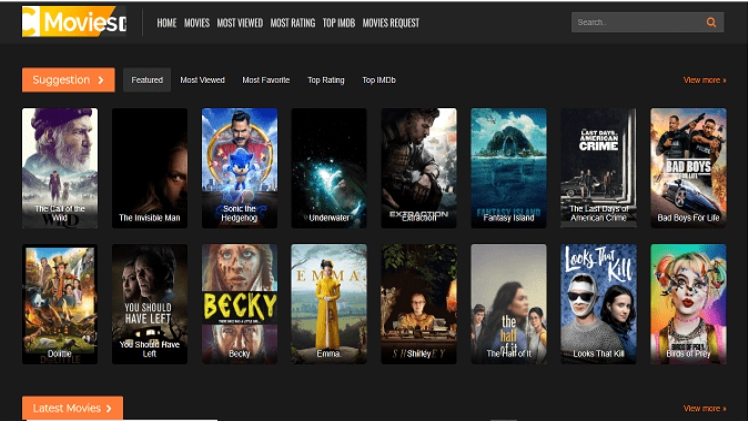Image resolution: width=748 pixels, height=421 pixels.
Task: Click the orange search magnifier icon
Action: (711, 22)
